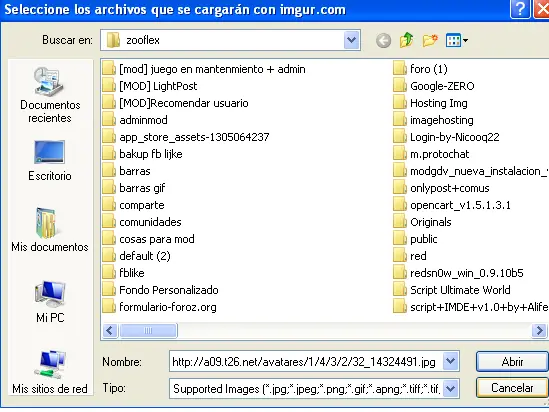Image resolution: width=549 pixels, height=412 pixels.
Task: Select "[MOD] LightPost" folder name
Action: tap(158, 86)
